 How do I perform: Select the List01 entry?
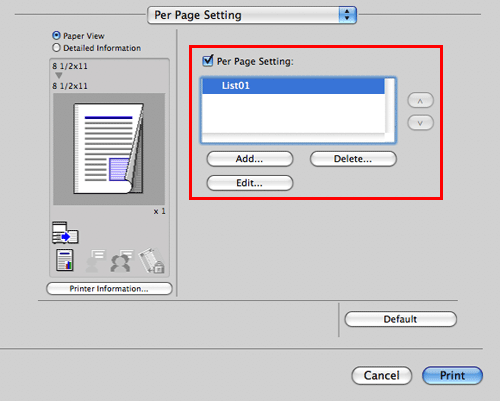click(x=293, y=86)
